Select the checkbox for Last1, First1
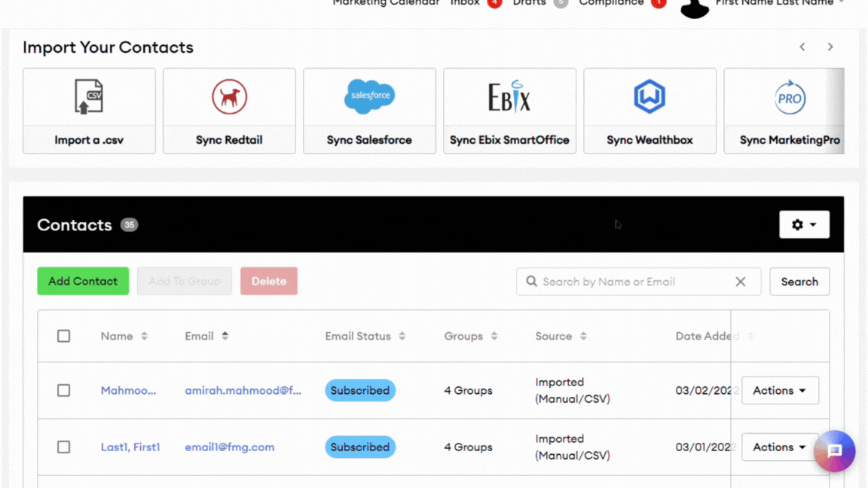Screen dimensions: 868x488 click(x=64, y=447)
